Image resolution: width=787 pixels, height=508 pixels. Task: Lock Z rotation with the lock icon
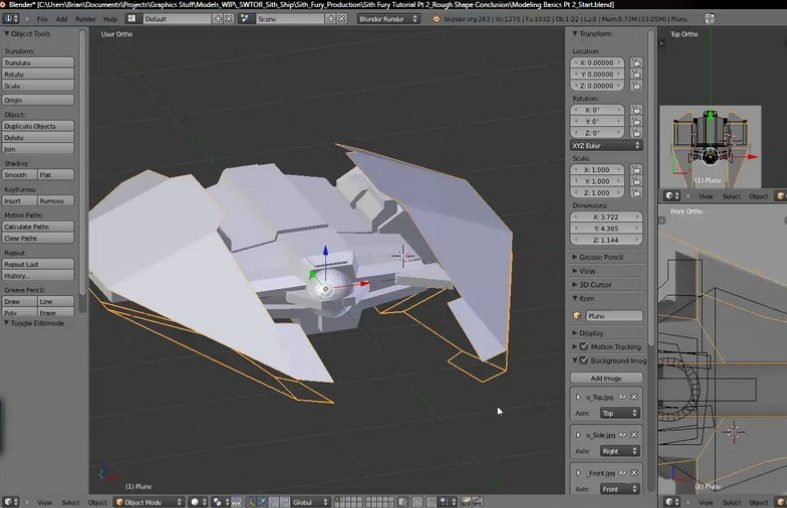click(636, 133)
